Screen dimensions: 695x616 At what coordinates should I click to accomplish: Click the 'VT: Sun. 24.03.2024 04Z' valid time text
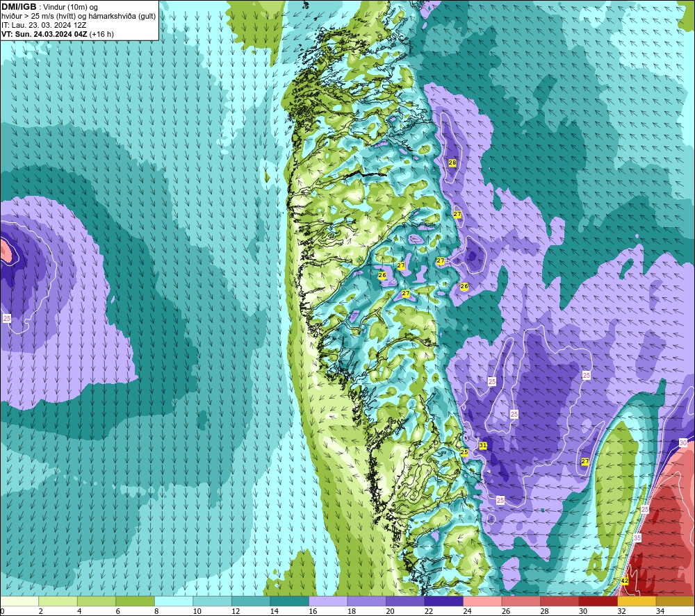(x=44, y=34)
